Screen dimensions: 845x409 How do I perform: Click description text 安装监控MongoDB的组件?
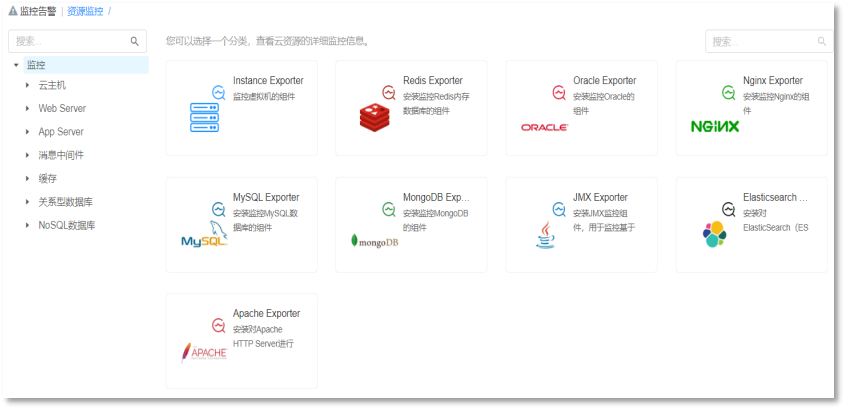[435, 220]
